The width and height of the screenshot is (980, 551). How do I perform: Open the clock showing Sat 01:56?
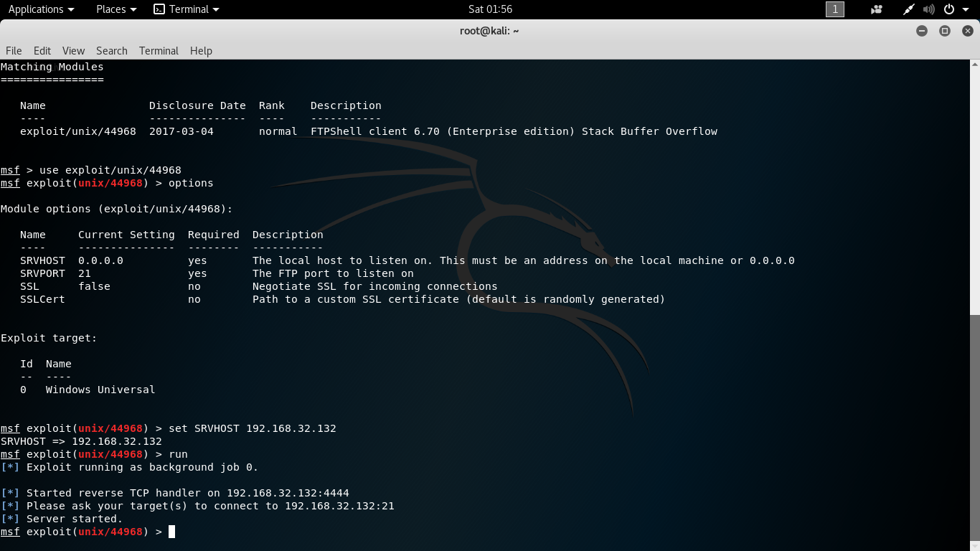[490, 9]
